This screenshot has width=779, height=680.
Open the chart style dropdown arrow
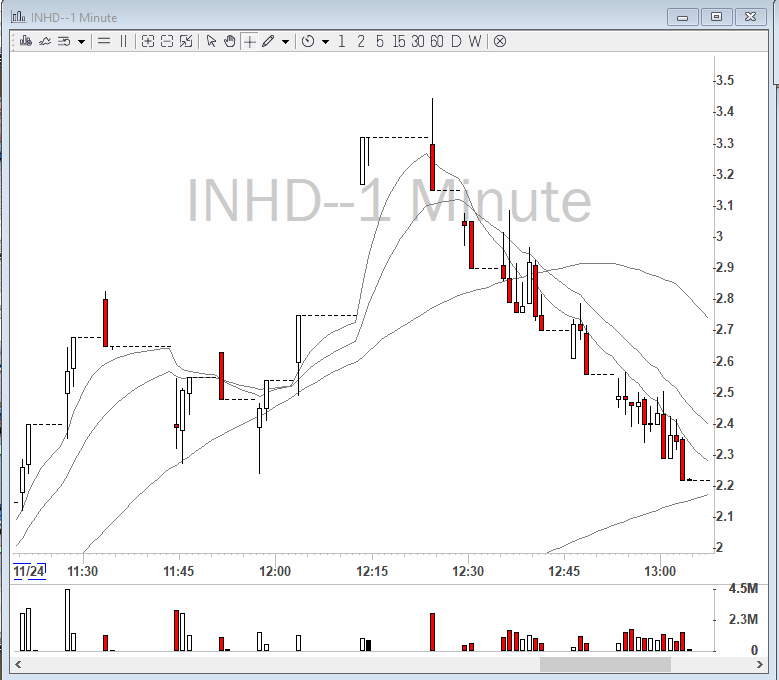(81, 41)
